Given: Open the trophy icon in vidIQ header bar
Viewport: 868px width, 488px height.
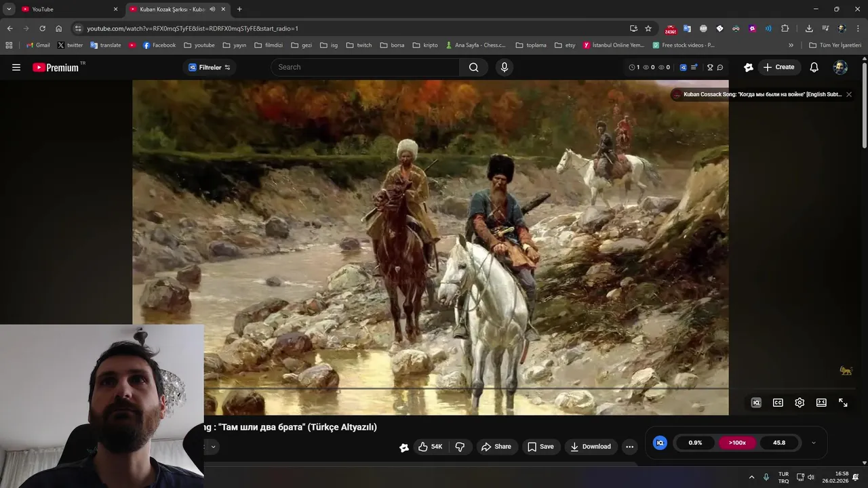Looking at the screenshot, I should click(x=710, y=67).
